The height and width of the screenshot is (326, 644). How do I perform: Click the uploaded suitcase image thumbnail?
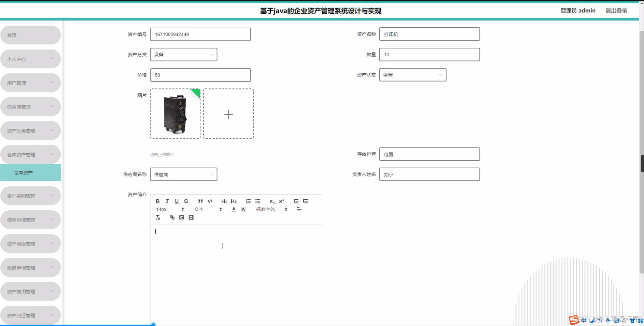point(175,113)
